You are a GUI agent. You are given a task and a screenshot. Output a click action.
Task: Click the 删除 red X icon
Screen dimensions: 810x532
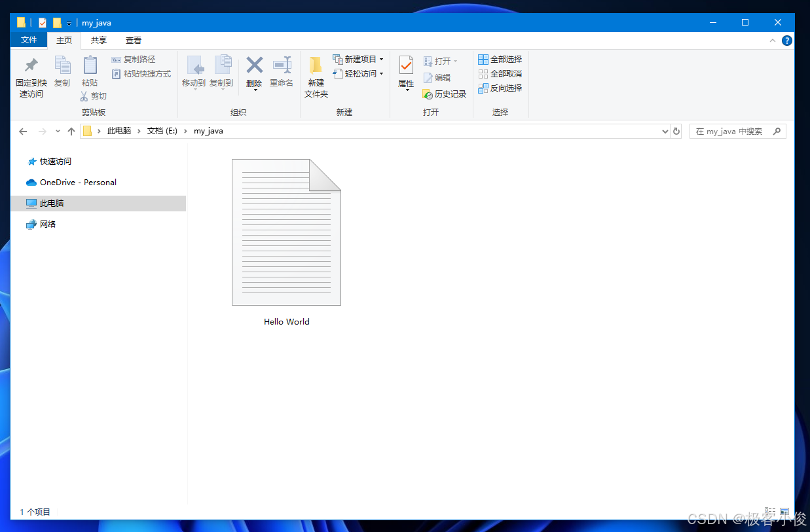[254, 65]
